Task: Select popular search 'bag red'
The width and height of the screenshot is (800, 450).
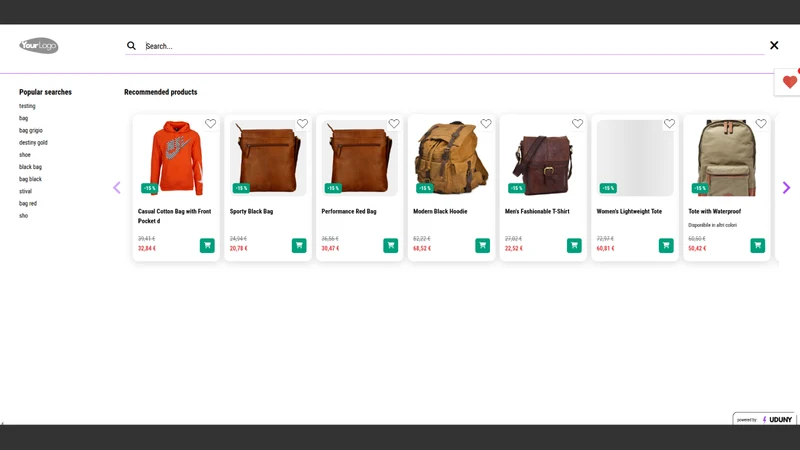Action: [x=28, y=204]
